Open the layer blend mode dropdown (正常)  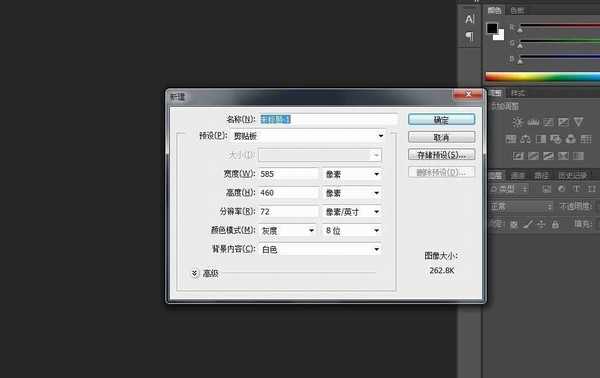point(522,207)
